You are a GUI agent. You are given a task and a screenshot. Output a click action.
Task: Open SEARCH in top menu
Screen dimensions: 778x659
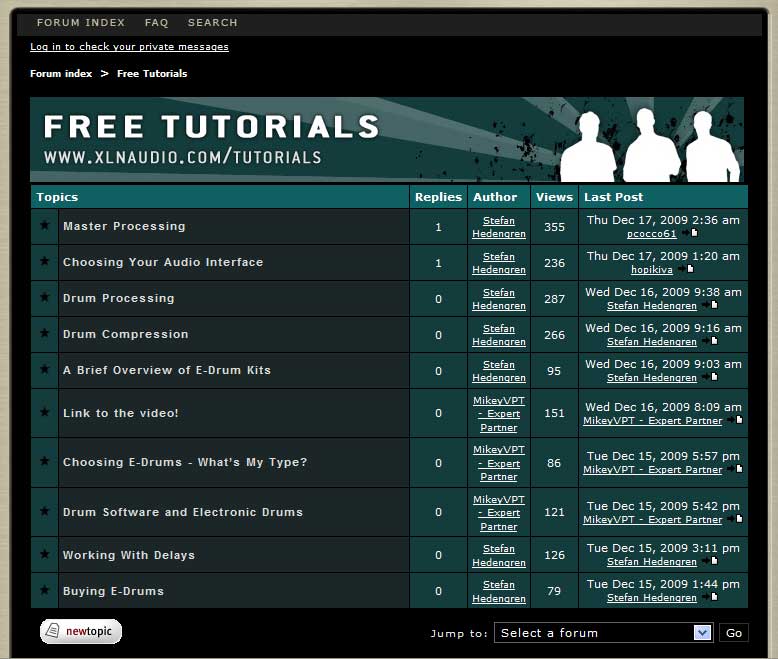212,22
